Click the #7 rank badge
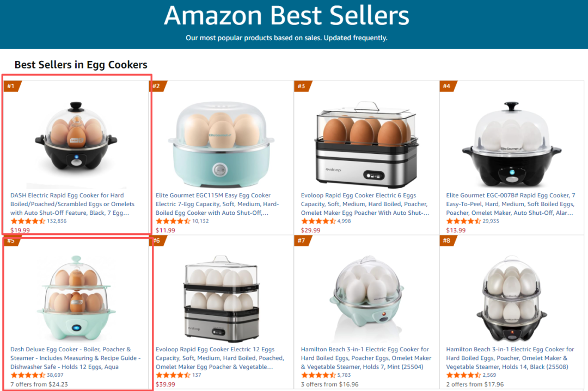The height and width of the screenshot is (391, 588). tap(302, 240)
